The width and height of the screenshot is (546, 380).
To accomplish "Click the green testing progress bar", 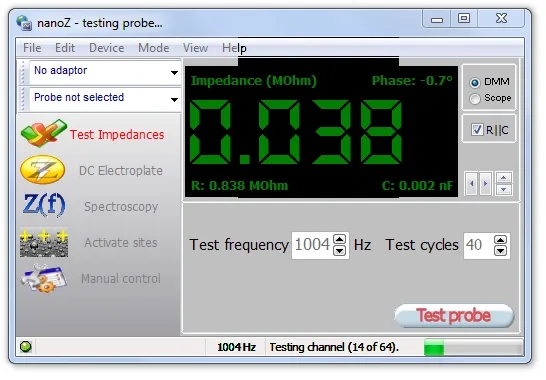I will click(473, 347).
